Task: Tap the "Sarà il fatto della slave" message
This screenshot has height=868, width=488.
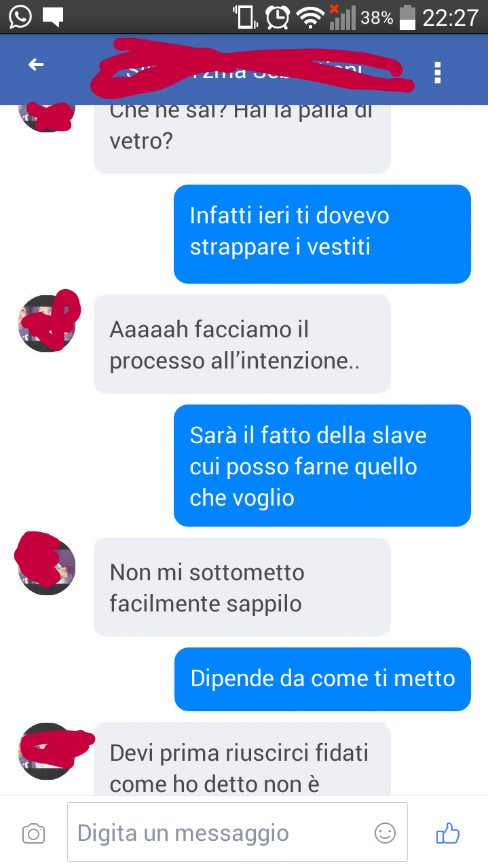Action: coord(322,466)
